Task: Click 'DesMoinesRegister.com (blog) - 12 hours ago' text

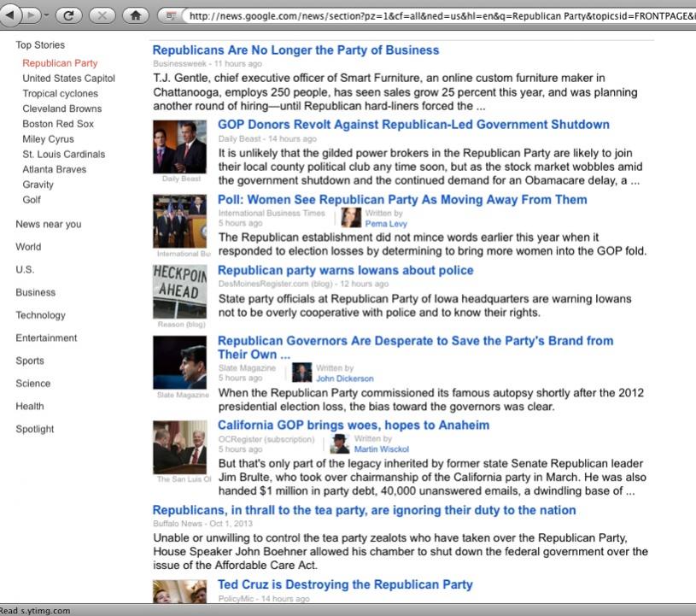Action: 303,284
